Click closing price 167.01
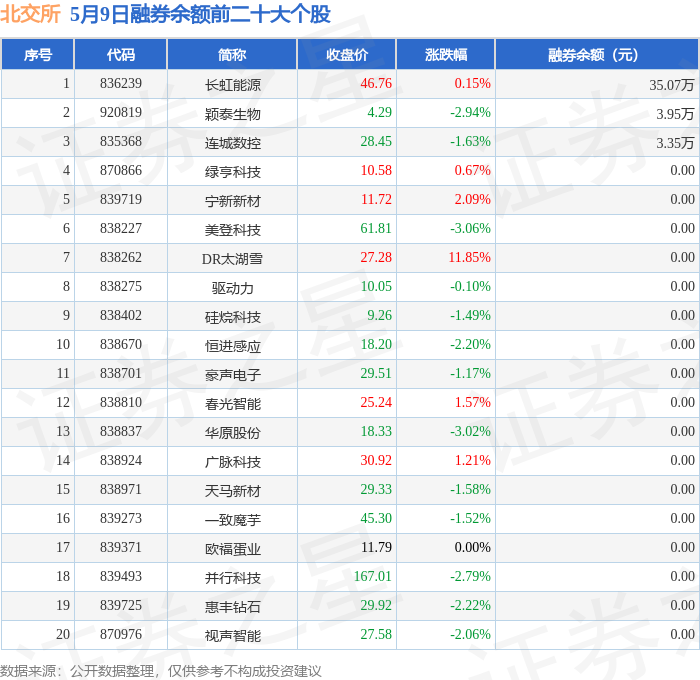This screenshot has height=680, width=700. (x=373, y=577)
